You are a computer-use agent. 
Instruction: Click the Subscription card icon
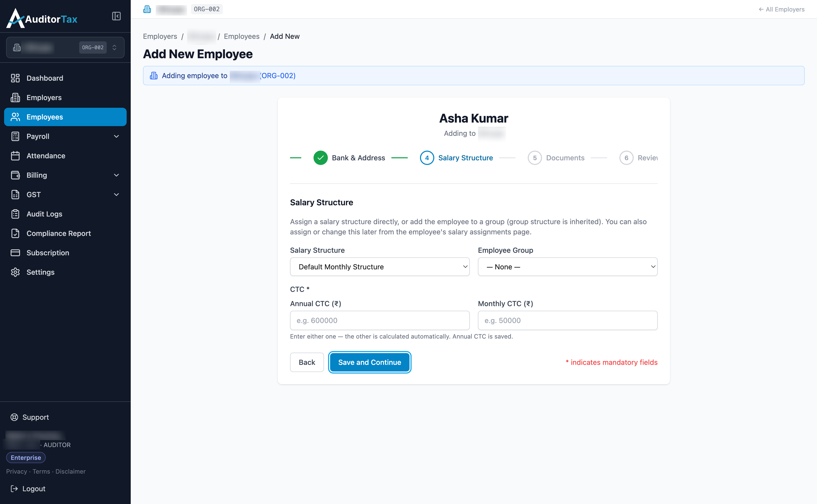(x=15, y=253)
